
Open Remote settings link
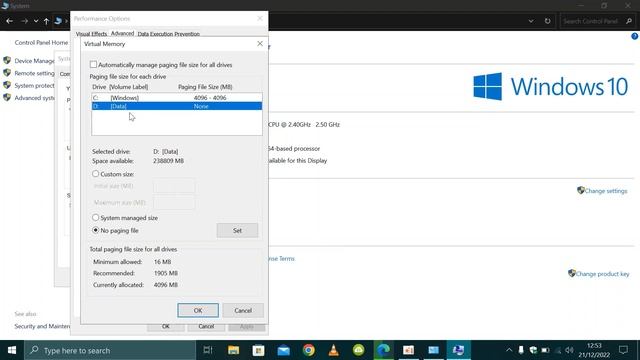click(35, 73)
